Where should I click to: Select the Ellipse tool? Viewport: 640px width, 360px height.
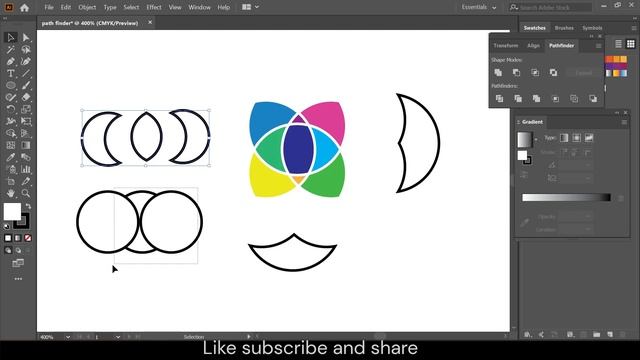point(11,85)
